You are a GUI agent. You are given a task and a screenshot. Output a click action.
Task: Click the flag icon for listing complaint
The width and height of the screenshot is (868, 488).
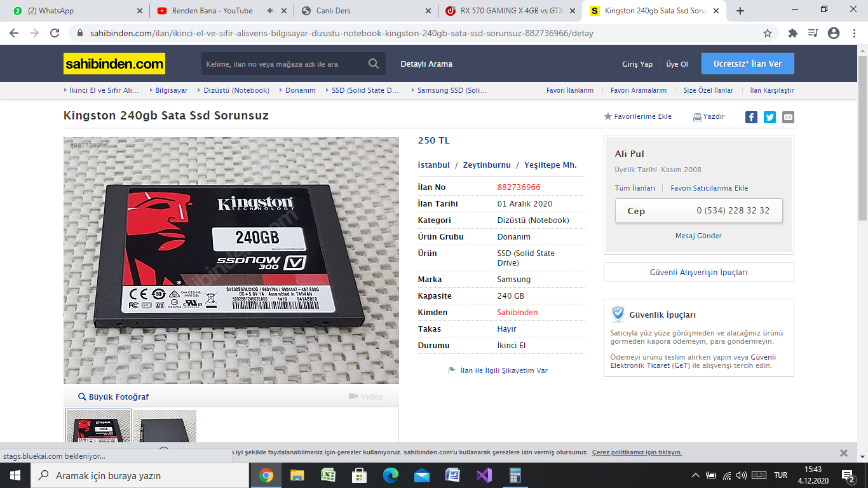pos(452,370)
